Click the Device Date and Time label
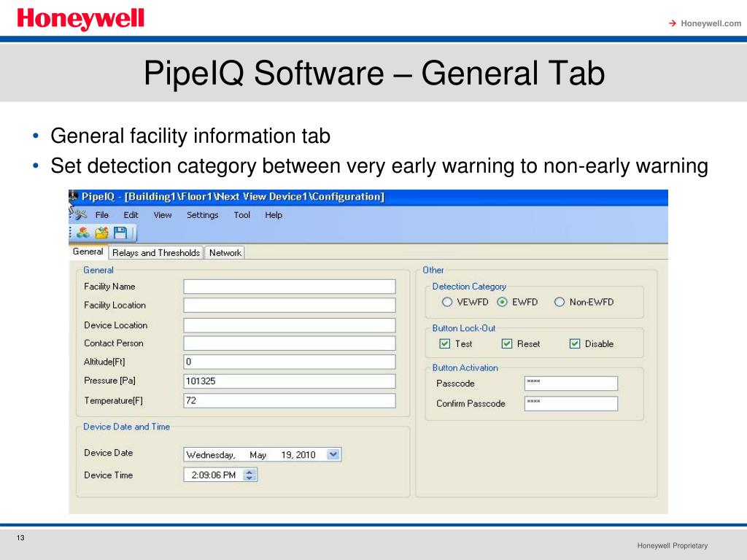The image size is (747, 560). (127, 427)
